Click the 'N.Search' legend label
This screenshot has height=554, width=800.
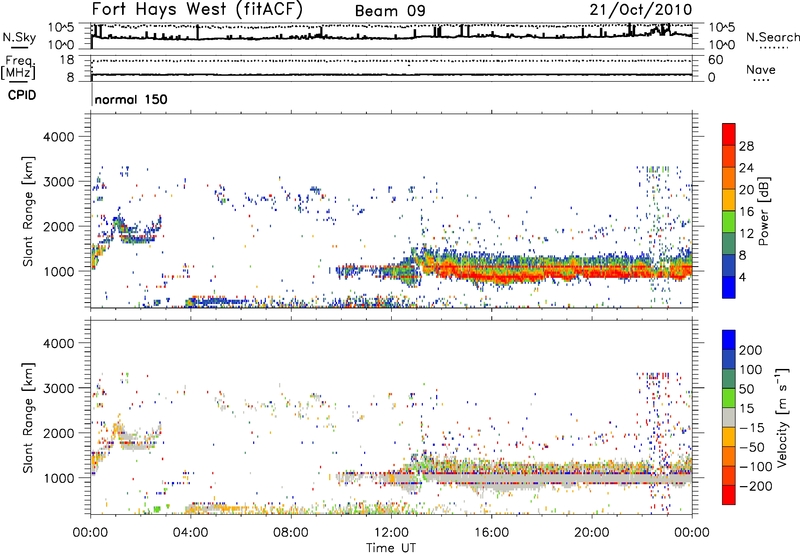[772, 37]
